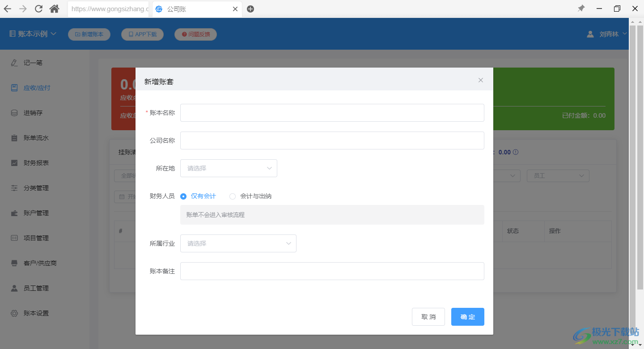The width and height of the screenshot is (644, 349).
Task: Click the 财务报表 chart icon
Action: tap(14, 163)
